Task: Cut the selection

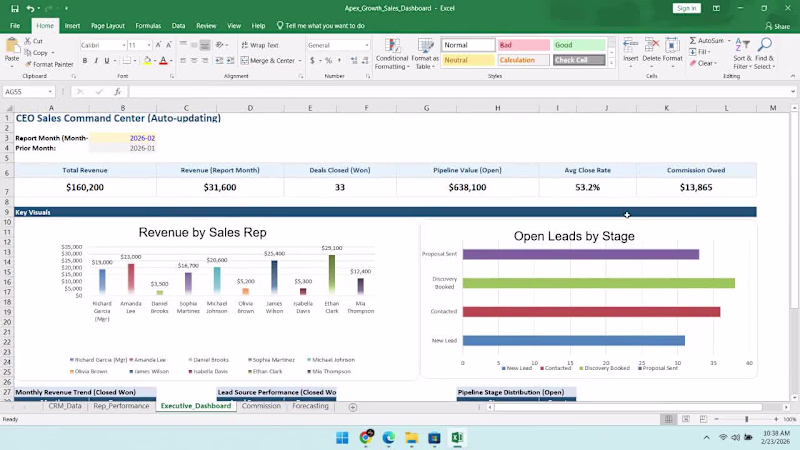Action: pos(34,41)
